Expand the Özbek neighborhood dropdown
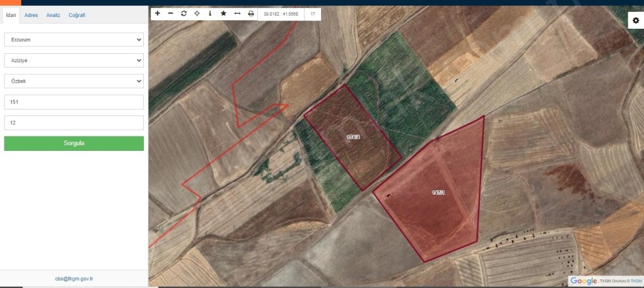644x288 pixels. (x=74, y=81)
